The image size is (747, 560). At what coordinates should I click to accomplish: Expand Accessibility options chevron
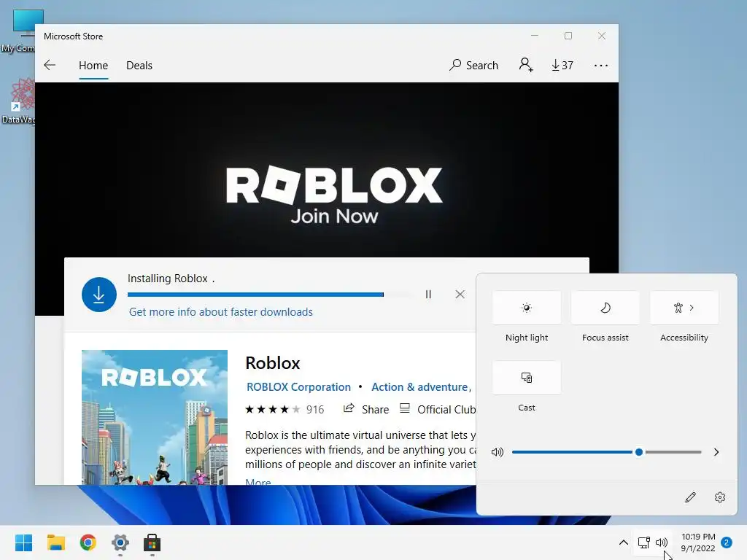click(x=692, y=308)
